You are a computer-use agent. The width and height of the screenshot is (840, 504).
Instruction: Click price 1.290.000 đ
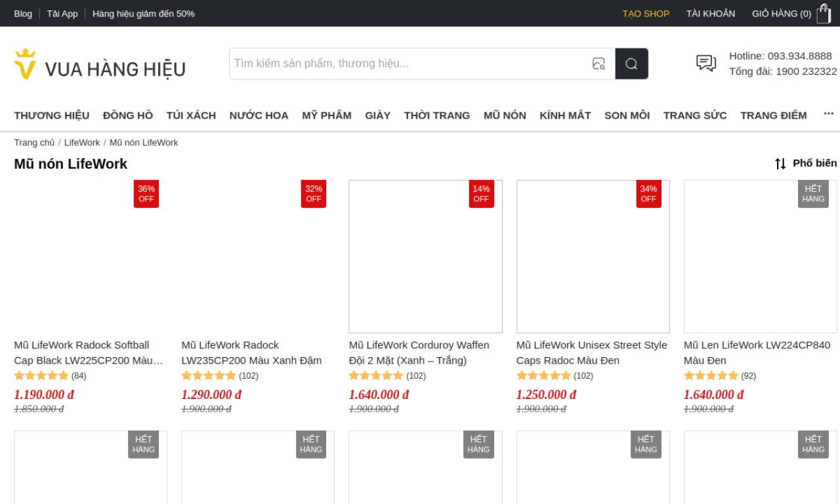tap(211, 394)
